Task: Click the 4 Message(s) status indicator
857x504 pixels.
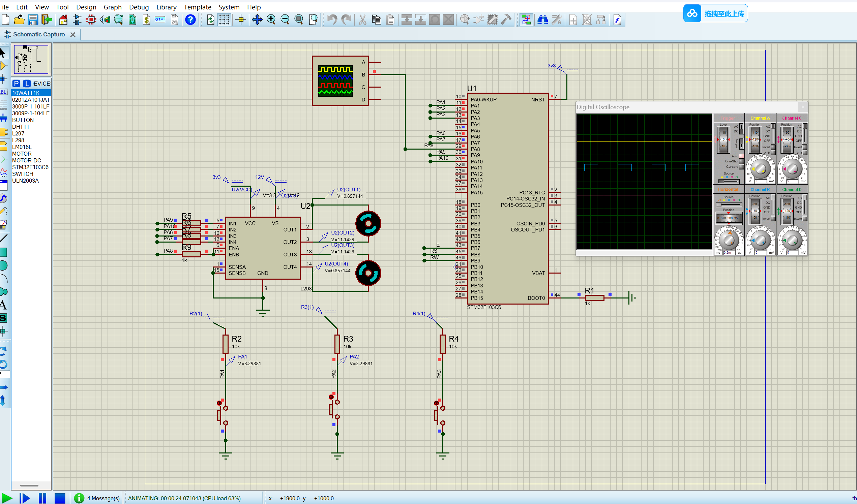Action: coord(97,498)
